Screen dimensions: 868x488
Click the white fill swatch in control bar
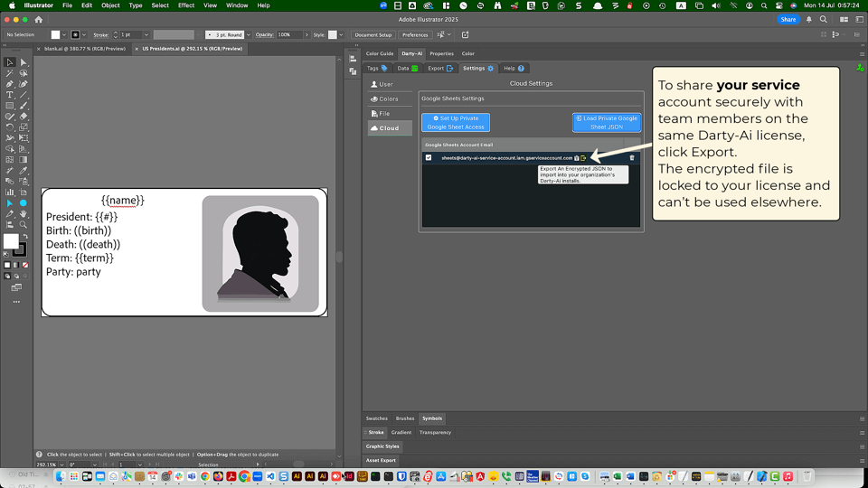click(x=55, y=35)
